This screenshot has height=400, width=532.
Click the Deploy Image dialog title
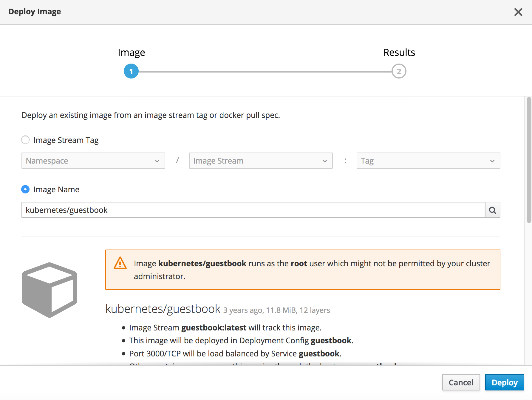pyautogui.click(x=35, y=12)
